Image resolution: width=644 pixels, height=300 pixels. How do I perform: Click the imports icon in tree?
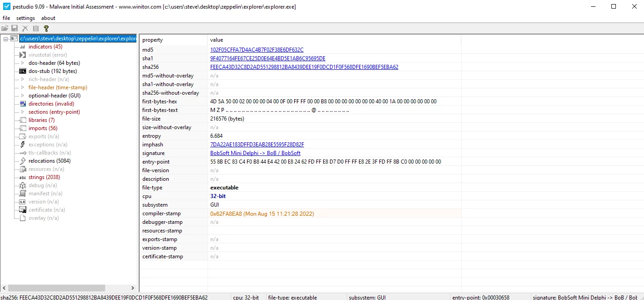coord(23,128)
